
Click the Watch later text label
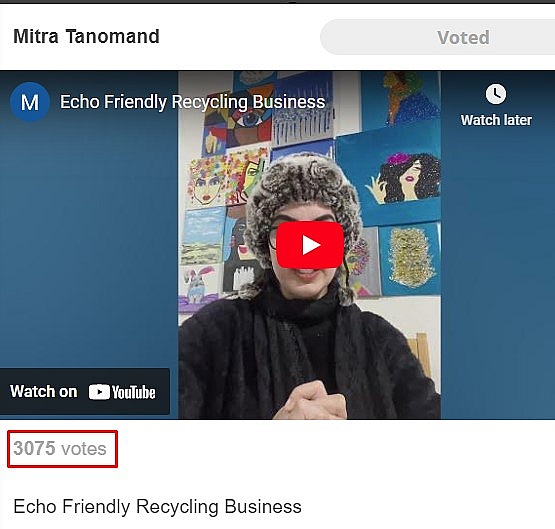[496, 120]
